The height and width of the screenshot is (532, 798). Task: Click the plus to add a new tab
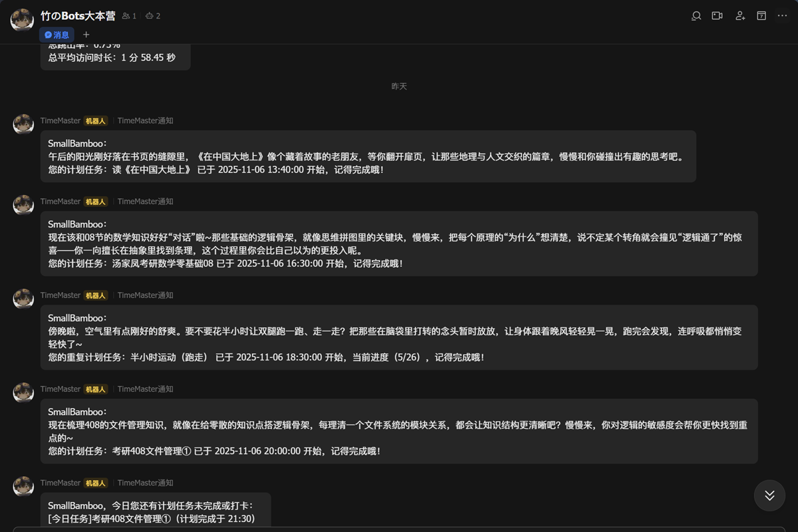tap(86, 35)
